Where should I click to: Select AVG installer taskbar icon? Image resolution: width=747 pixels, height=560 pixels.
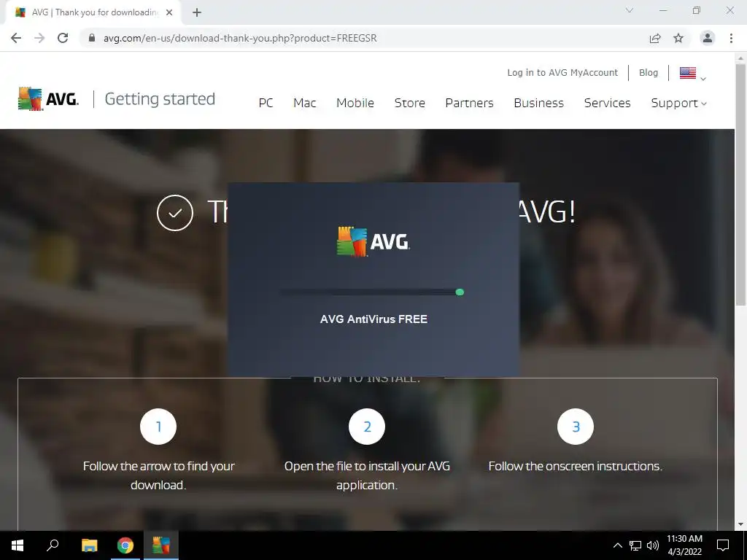(x=161, y=545)
